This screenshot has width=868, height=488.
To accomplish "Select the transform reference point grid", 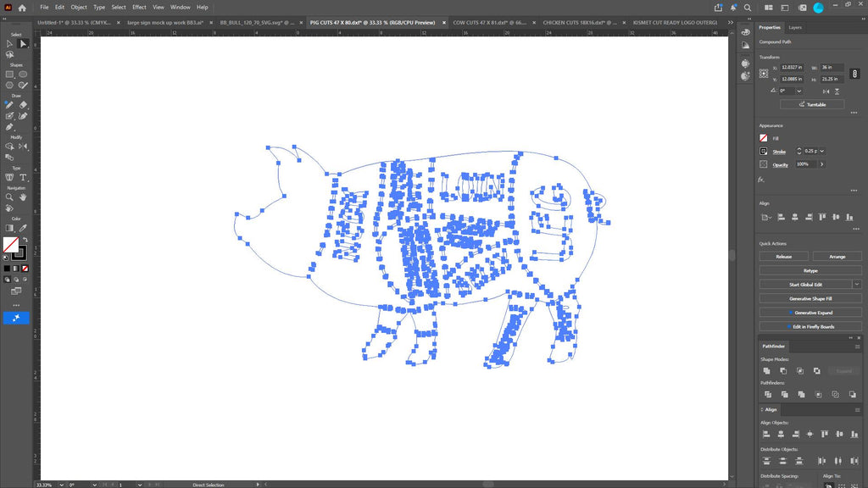I will 764,73.
